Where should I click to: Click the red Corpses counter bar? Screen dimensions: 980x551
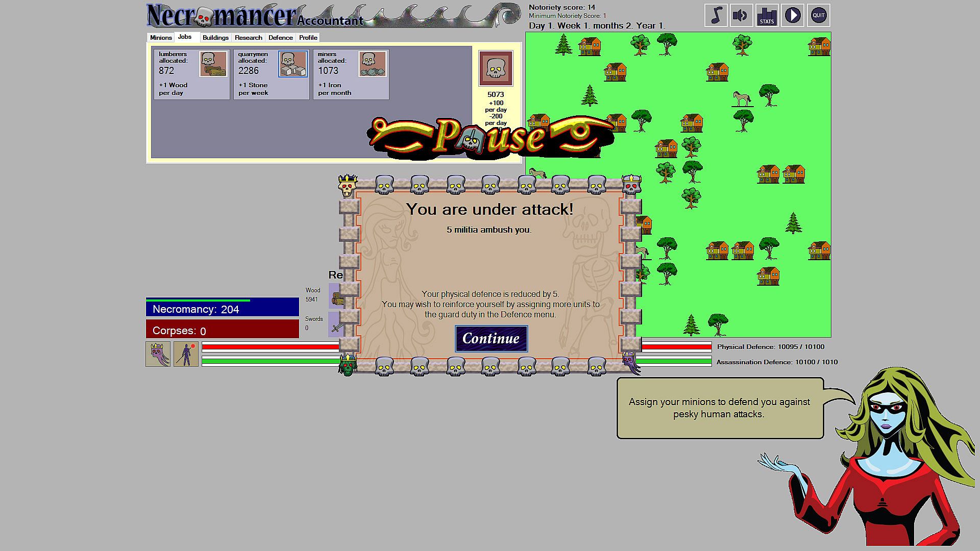(x=223, y=330)
